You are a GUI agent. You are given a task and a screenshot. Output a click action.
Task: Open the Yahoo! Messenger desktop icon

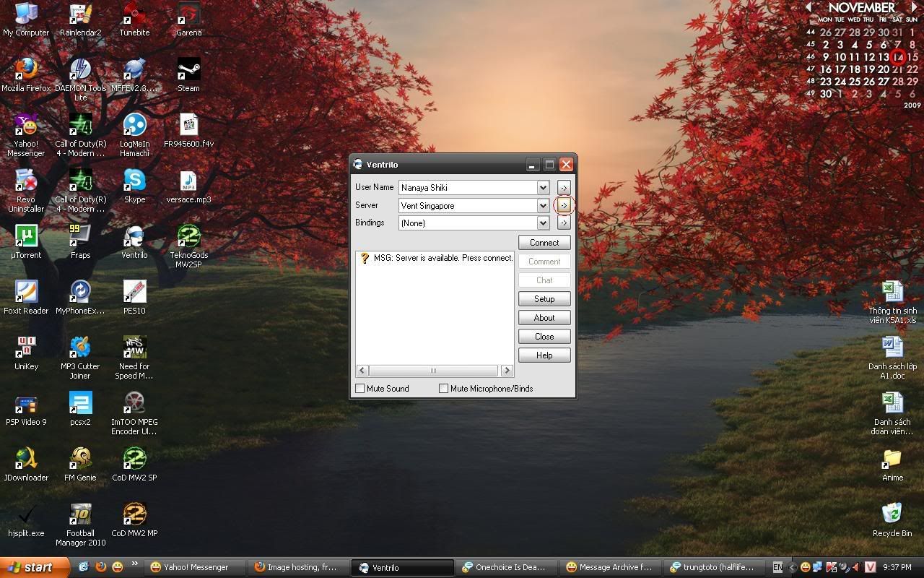coord(26,135)
